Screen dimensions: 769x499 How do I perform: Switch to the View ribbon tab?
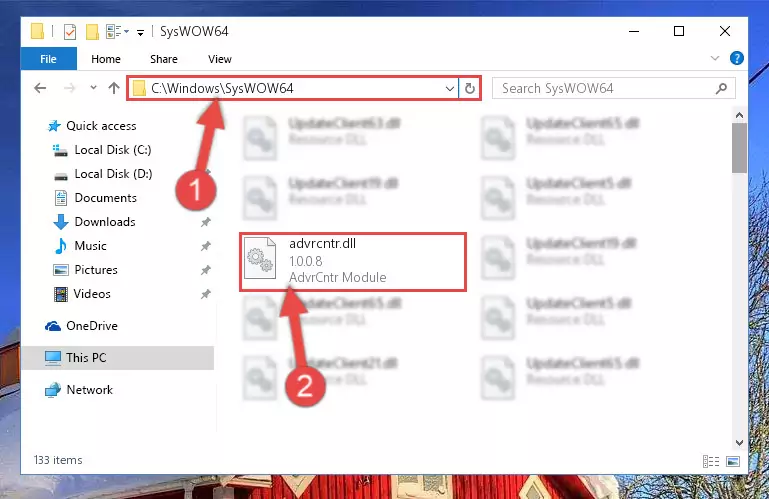click(x=220, y=59)
